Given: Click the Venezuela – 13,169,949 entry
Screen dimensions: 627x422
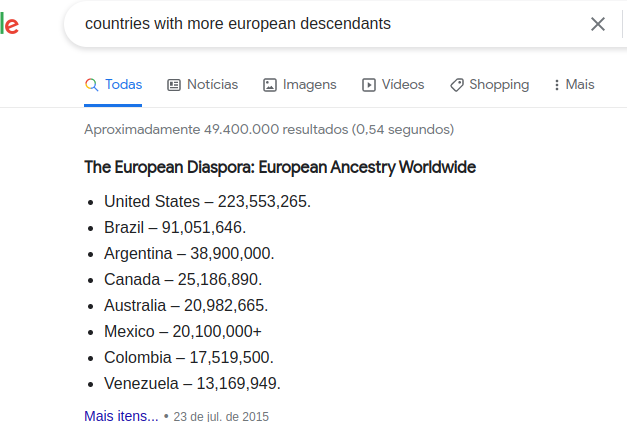Looking at the screenshot, I should pyautogui.click(x=192, y=383).
